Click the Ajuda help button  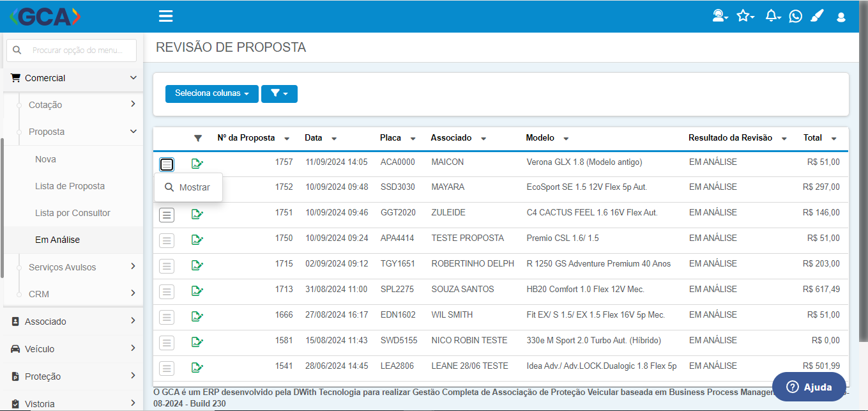click(809, 387)
